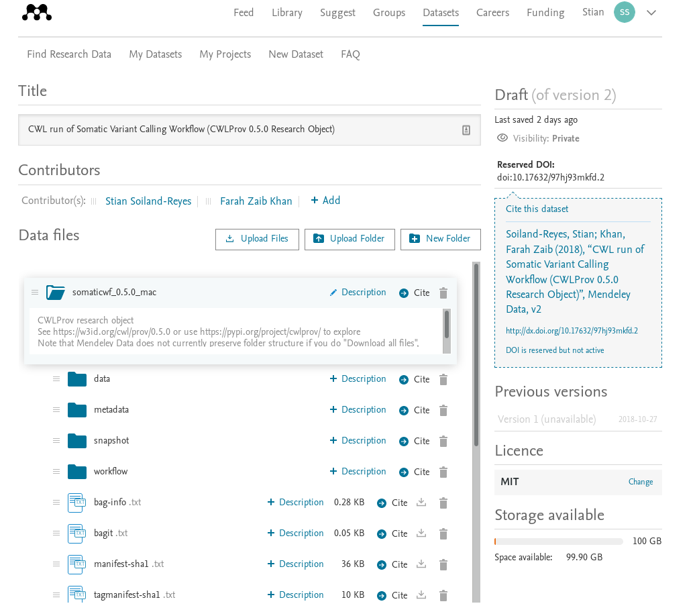Click the folder description scrollbar

tap(446, 325)
